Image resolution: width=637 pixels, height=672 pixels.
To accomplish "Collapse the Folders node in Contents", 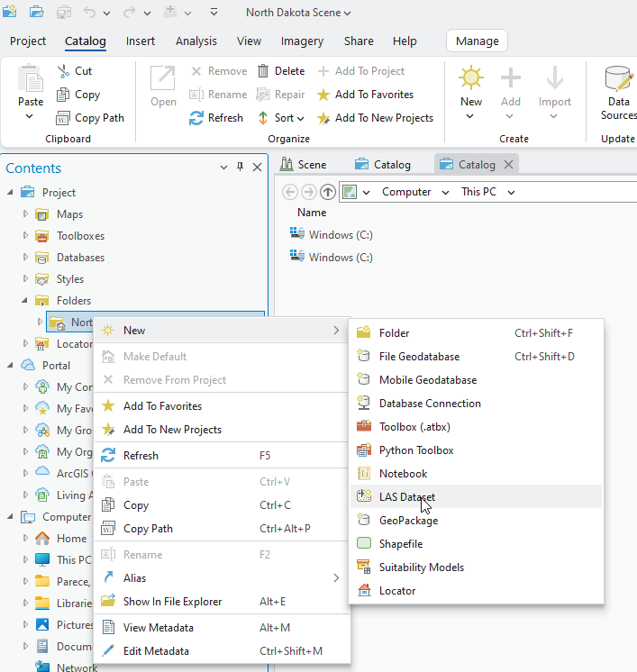I will [x=24, y=301].
